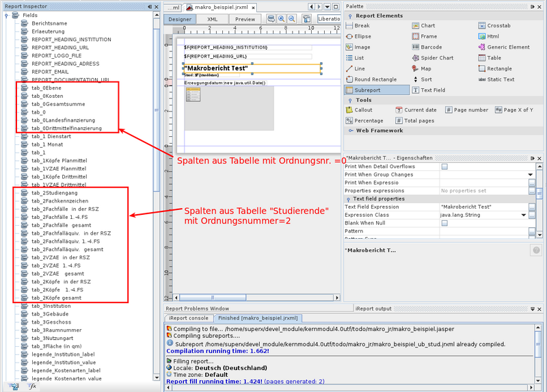The width and height of the screenshot is (547, 392).
Task: Select the REPORT_LOGO_FILE field
Action: pos(56,56)
